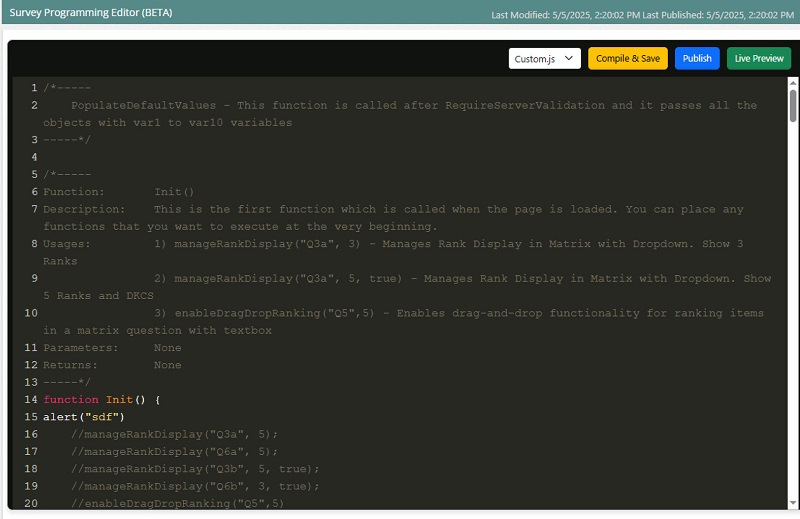Click the 'Function: Init()' comment line
The width and height of the screenshot is (800, 519).
tap(118, 192)
